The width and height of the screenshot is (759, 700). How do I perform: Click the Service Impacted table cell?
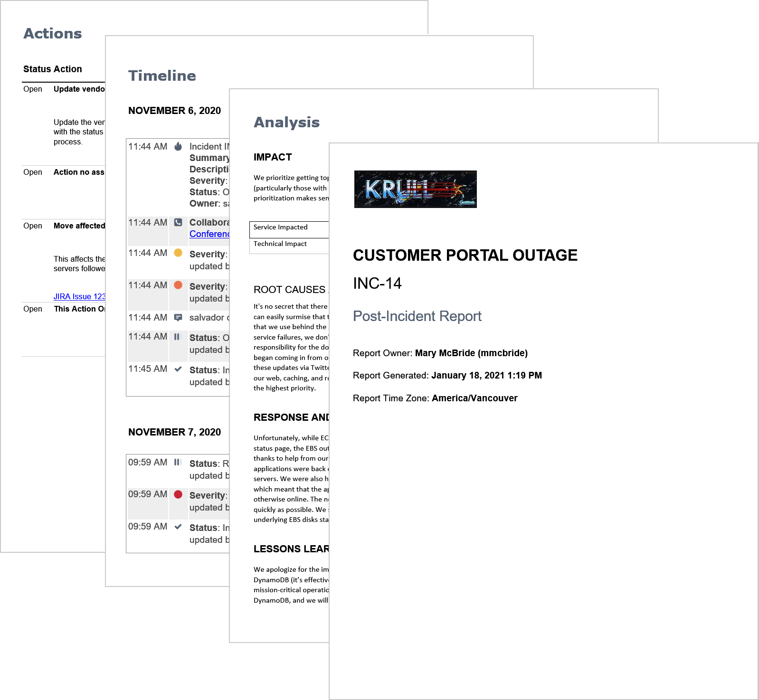point(289,230)
